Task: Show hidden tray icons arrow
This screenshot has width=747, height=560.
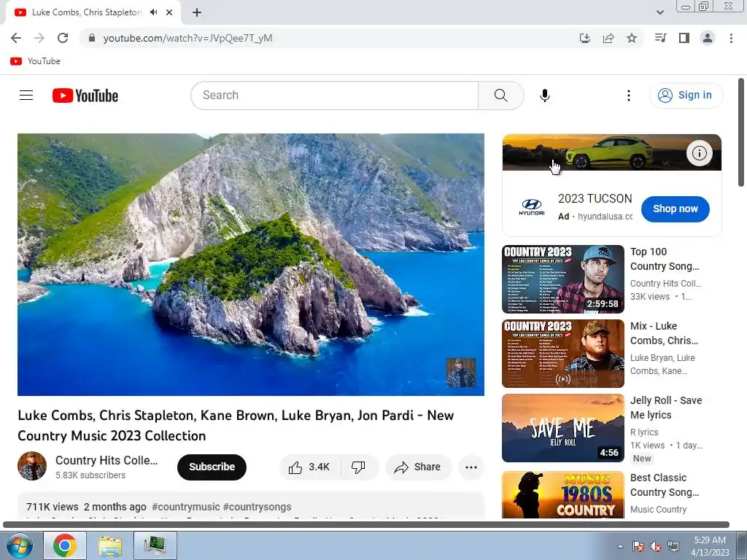Action: coord(620,546)
